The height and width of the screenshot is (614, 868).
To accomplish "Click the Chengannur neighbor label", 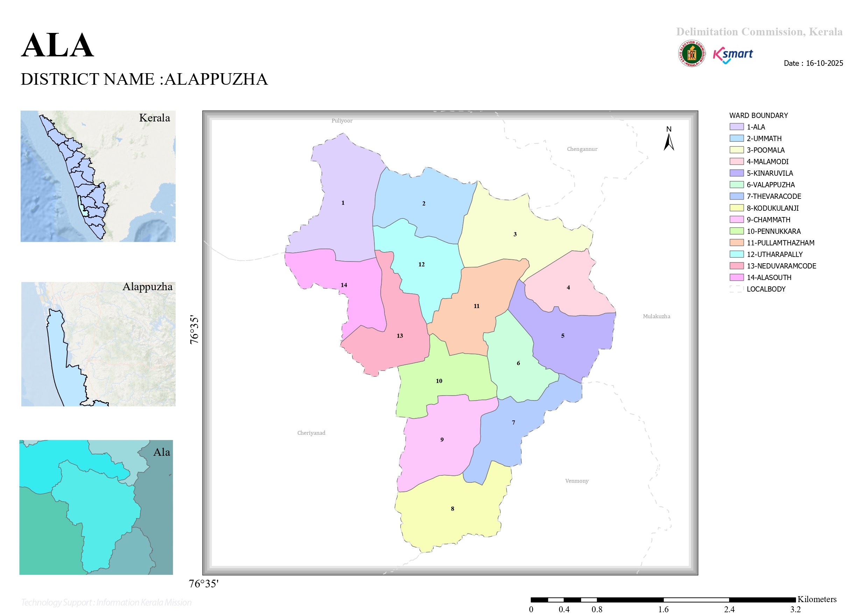I will pos(582,149).
